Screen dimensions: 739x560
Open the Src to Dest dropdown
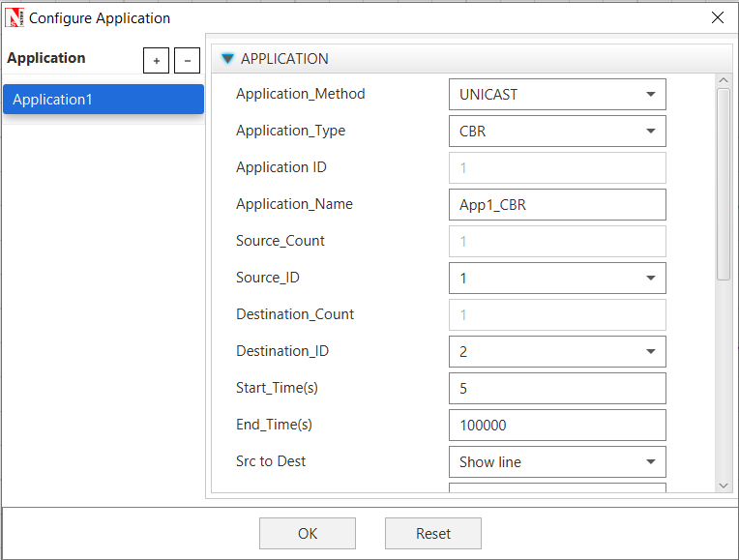pos(557,462)
